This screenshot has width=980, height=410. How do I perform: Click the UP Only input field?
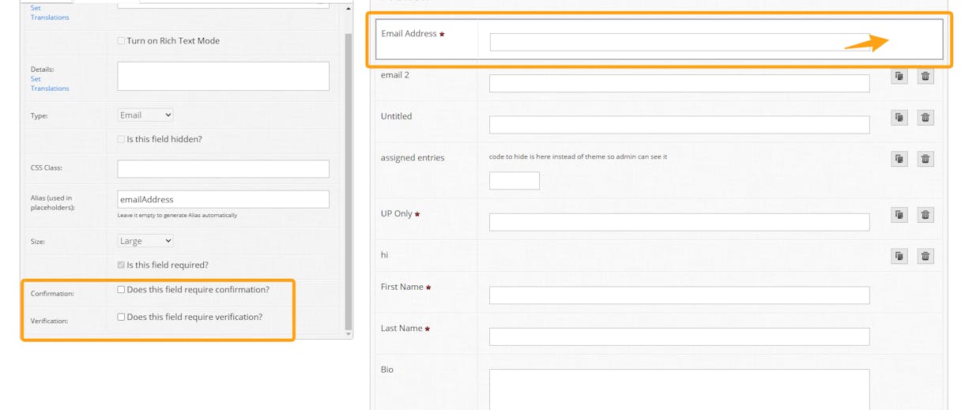680,222
